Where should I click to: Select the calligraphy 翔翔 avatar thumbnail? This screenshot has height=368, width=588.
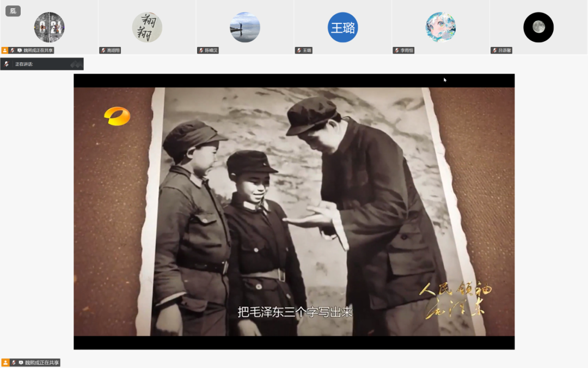(x=147, y=27)
